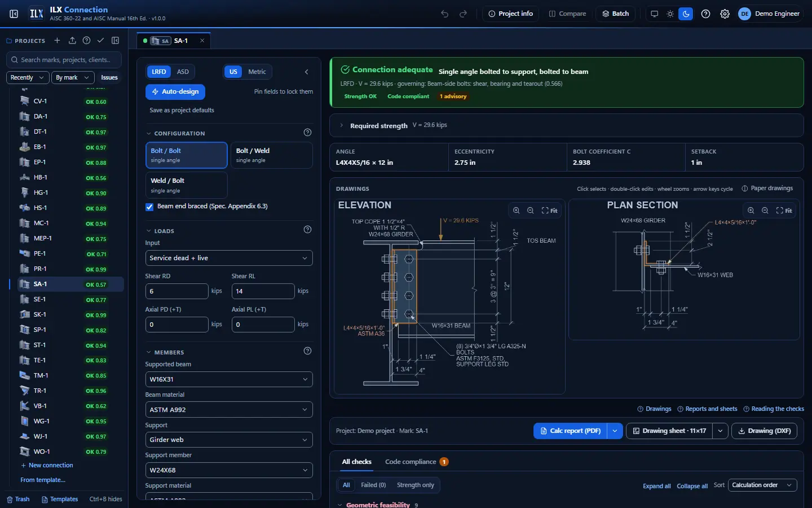Open help for the Loads section
812x508 pixels.
coord(307,230)
